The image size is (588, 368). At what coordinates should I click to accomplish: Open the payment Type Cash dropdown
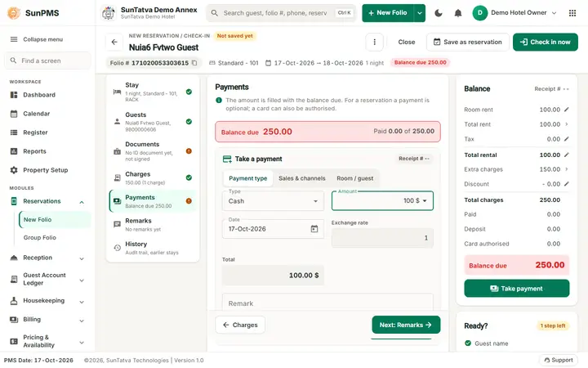tap(273, 201)
